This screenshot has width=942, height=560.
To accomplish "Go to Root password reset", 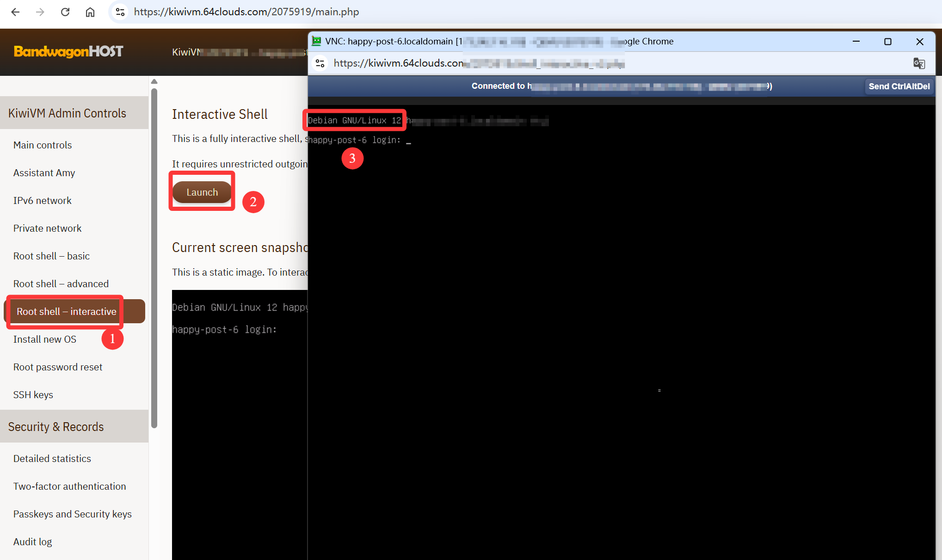I will coord(58,367).
